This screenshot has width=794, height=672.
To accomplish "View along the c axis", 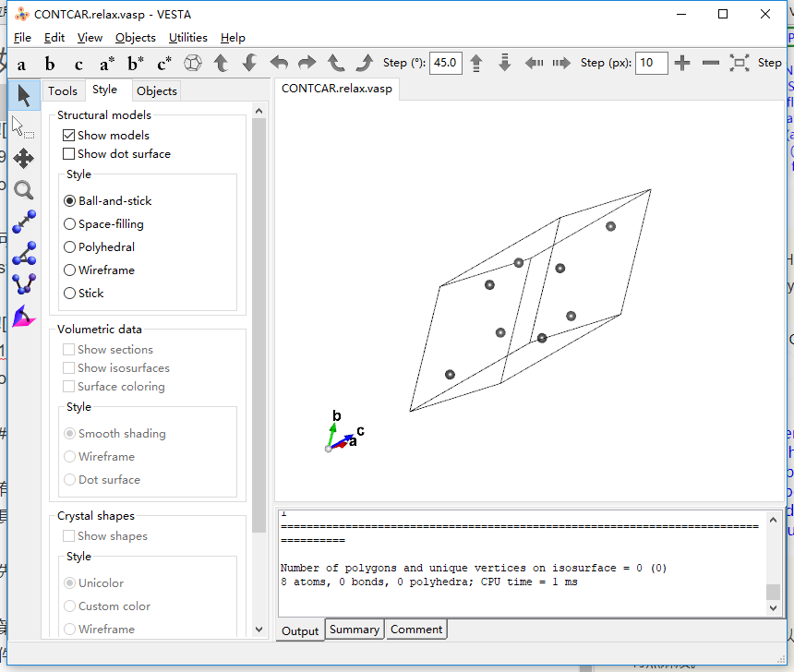I will 78,64.
